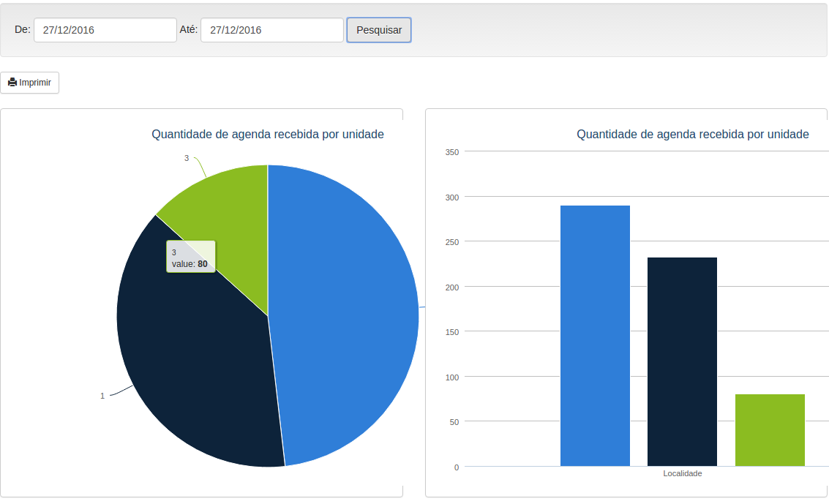
Task: Focus the De start date field
Action: [105, 30]
